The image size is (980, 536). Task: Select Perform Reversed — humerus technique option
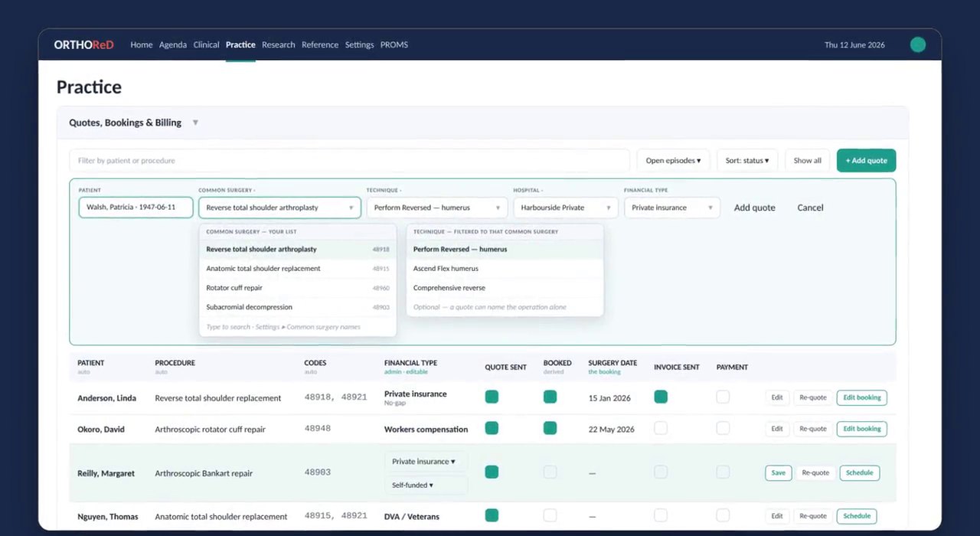505,249
